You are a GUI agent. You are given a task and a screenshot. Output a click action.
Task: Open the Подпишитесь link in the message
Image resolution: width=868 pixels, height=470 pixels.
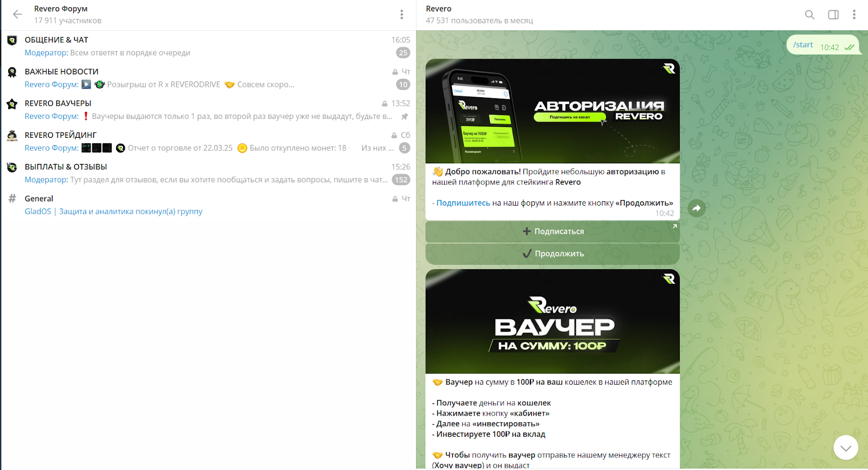463,203
